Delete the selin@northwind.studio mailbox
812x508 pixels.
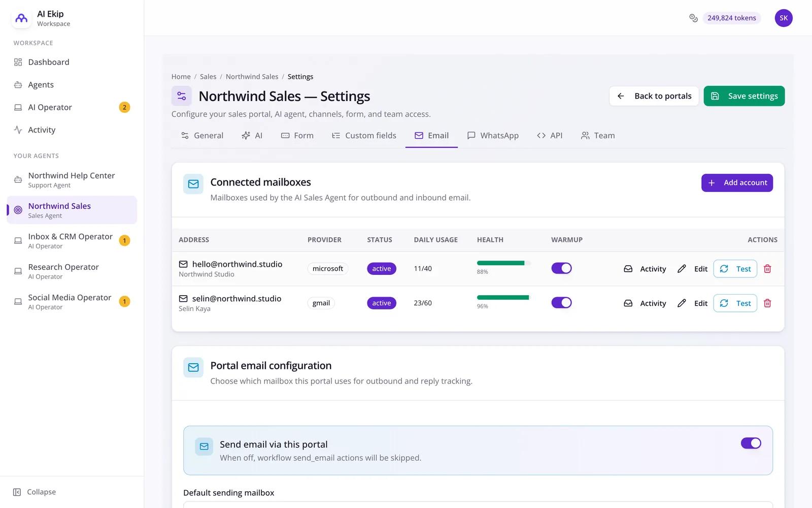click(x=767, y=303)
